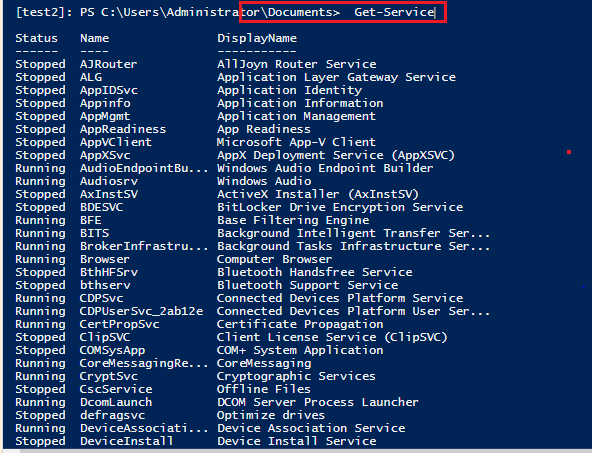Viewport: 592px width, 453px height.
Task: Click the Get-Service command text
Action: [x=394, y=12]
